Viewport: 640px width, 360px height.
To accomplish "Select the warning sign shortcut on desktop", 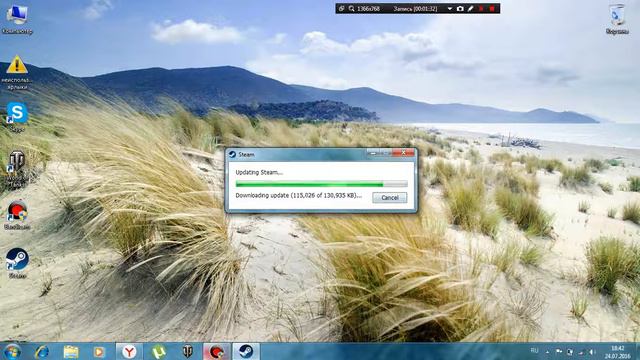I will pyautogui.click(x=17, y=73).
